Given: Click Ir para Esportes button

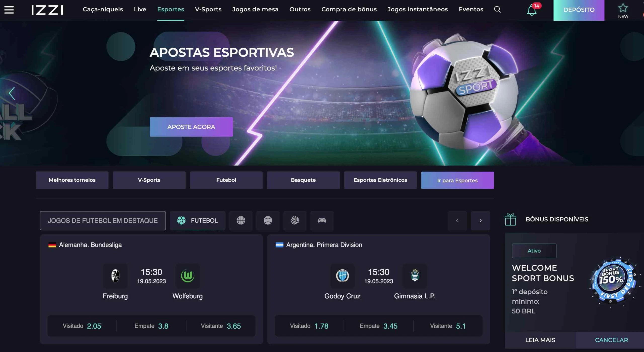Looking at the screenshot, I should point(457,180).
